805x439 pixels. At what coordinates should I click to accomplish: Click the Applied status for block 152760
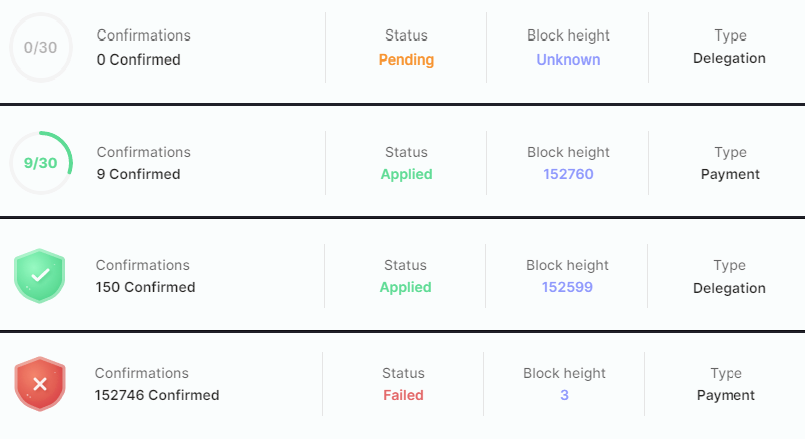pyautogui.click(x=406, y=174)
